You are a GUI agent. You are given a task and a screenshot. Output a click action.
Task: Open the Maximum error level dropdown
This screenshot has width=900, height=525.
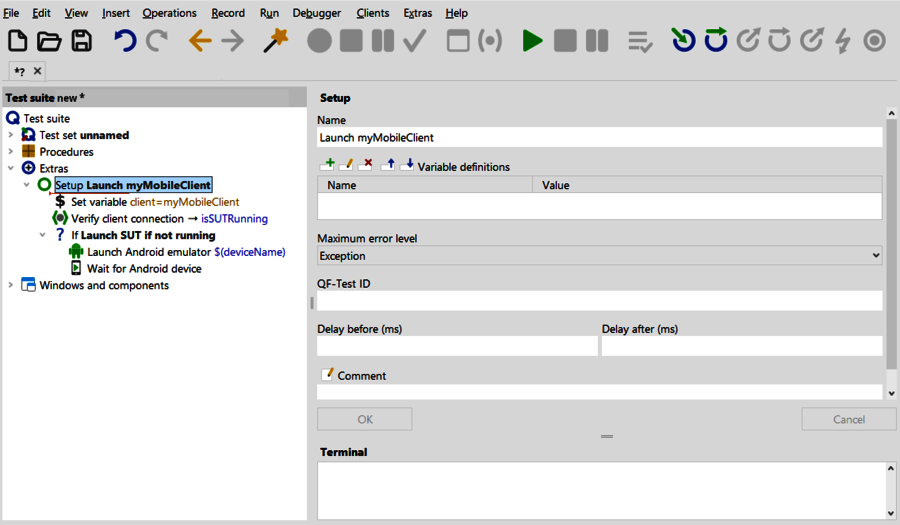599,256
